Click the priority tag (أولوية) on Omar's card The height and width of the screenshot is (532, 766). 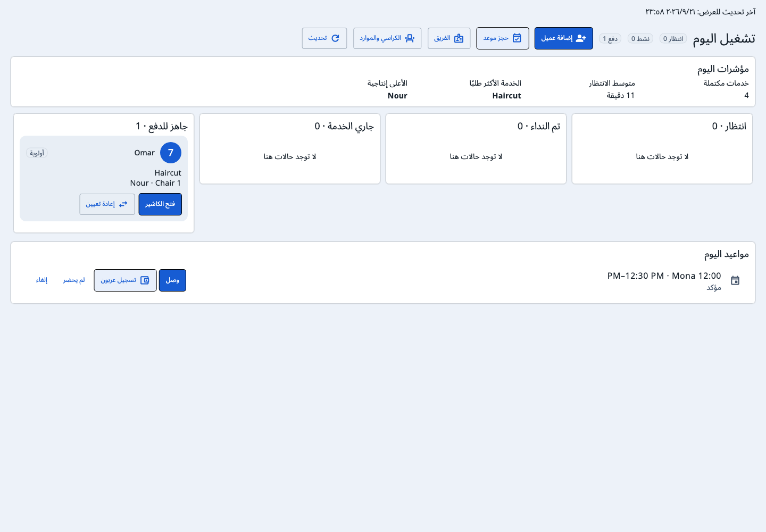click(37, 153)
